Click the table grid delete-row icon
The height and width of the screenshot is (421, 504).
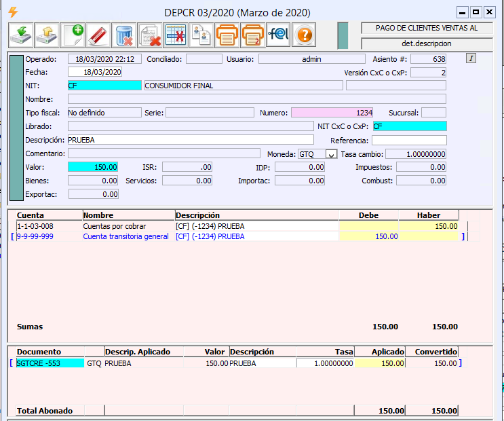point(176,34)
